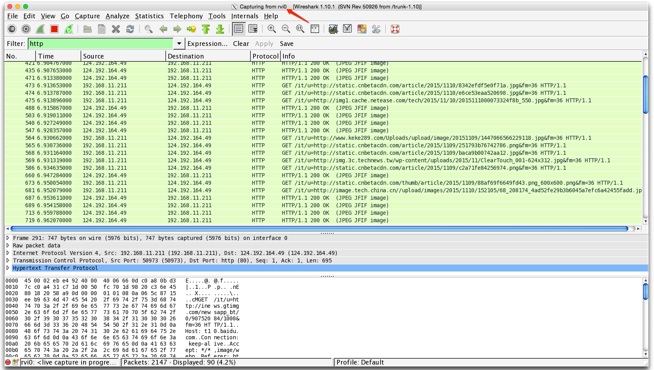The width and height of the screenshot is (654, 370).
Task: Expand the Transmission Control Protocol row
Action: 8,260
